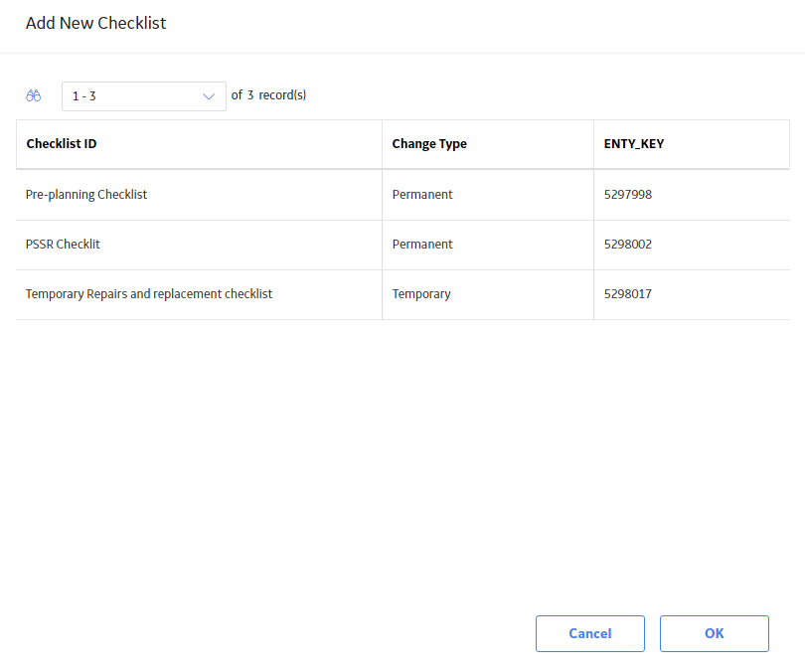Screen dimensions: 805x672
Task: Sort by Change Type column header
Action: tap(429, 144)
